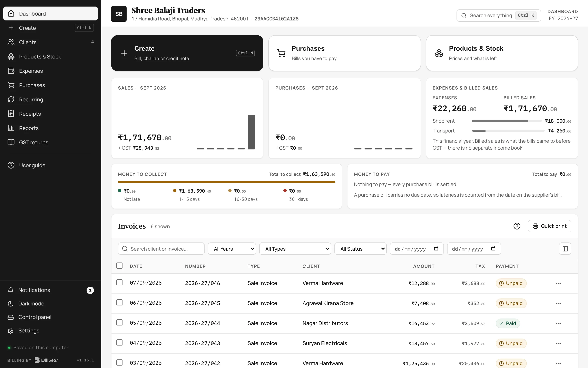Click the Quick print button
The height and width of the screenshot is (368, 588).
(549, 226)
